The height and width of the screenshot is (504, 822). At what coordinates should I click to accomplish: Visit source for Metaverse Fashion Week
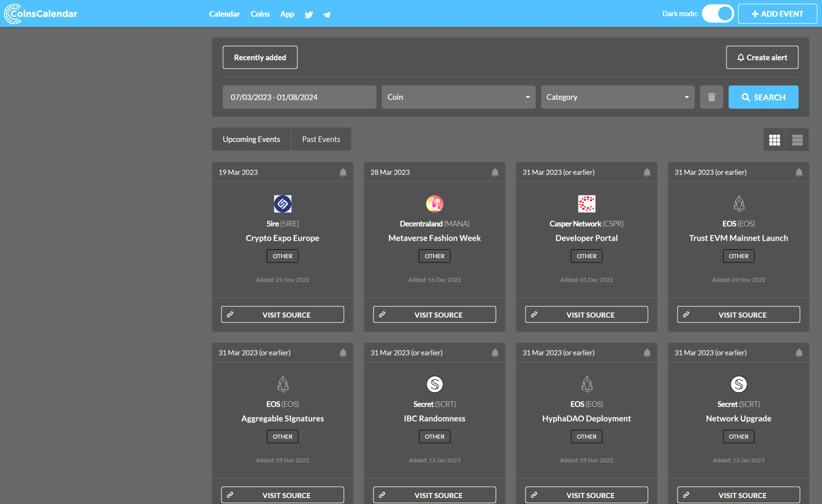pos(435,315)
